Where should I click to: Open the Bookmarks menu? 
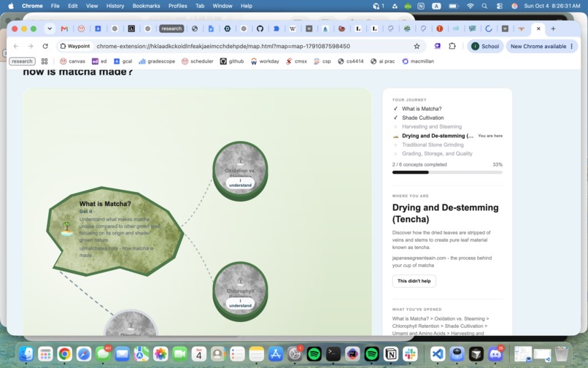point(146,6)
